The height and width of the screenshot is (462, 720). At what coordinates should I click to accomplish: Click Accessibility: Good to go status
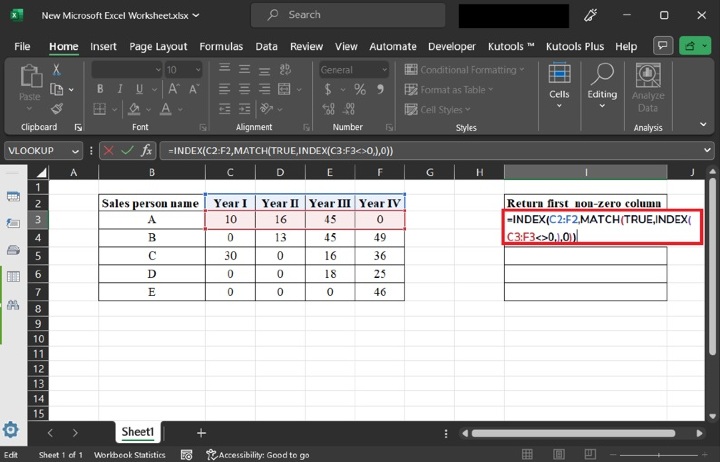257,455
